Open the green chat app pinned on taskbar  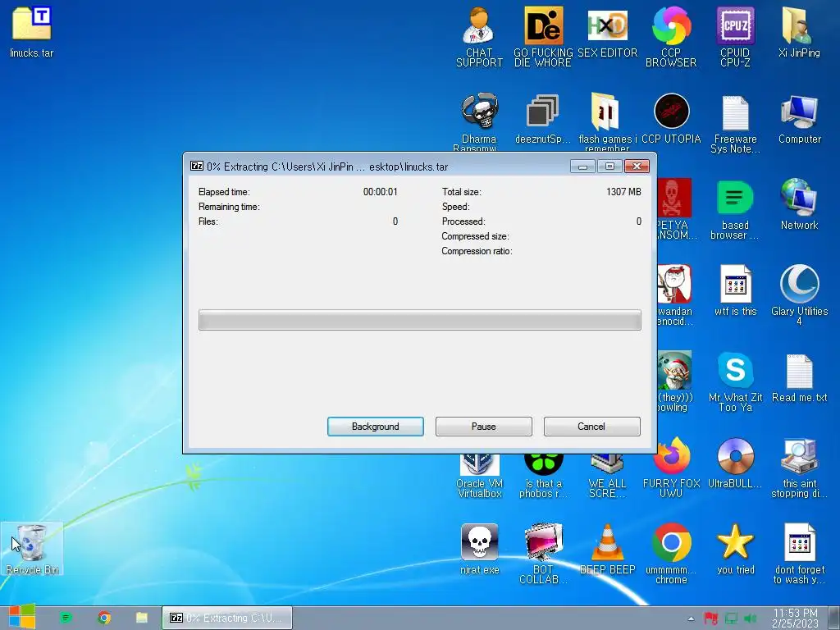[66, 618]
